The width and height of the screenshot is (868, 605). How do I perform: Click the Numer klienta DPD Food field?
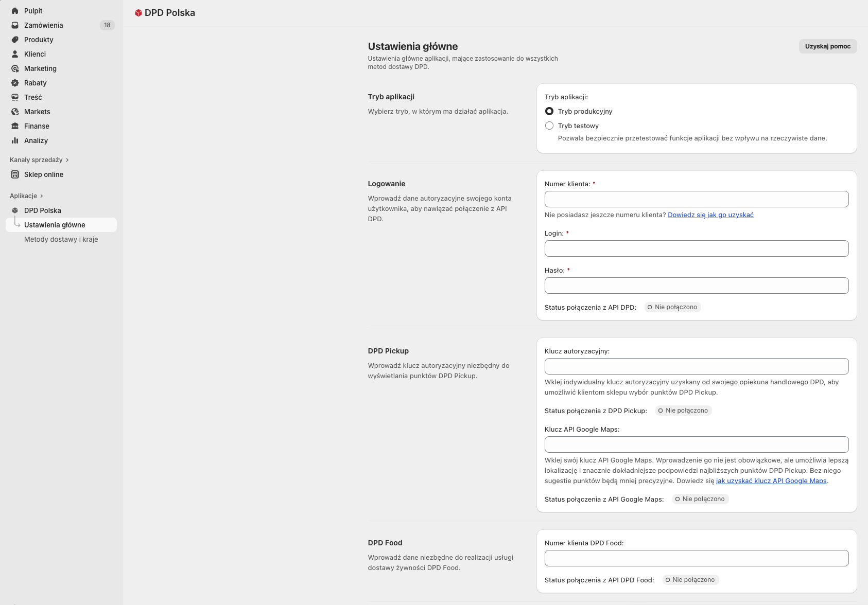pyautogui.click(x=697, y=558)
